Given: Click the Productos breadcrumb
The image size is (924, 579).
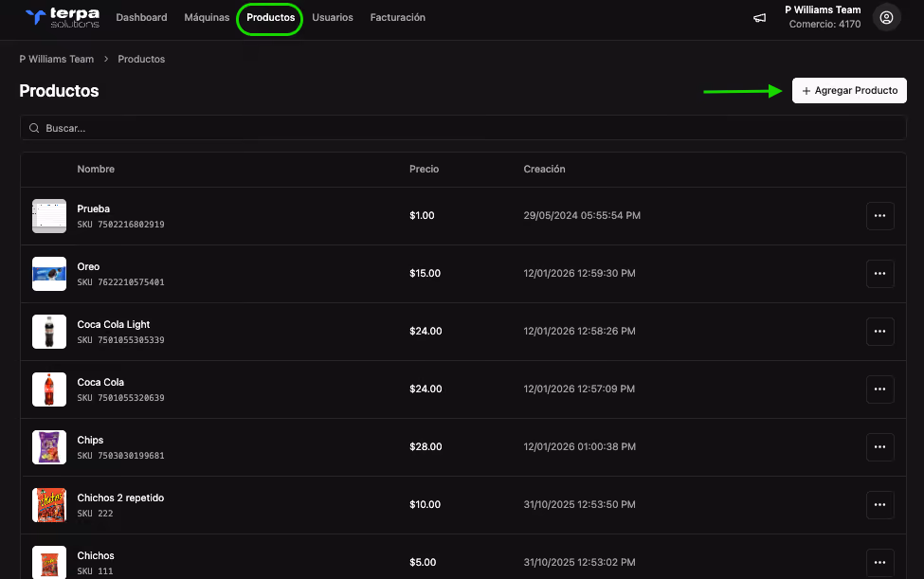Looking at the screenshot, I should [141, 59].
